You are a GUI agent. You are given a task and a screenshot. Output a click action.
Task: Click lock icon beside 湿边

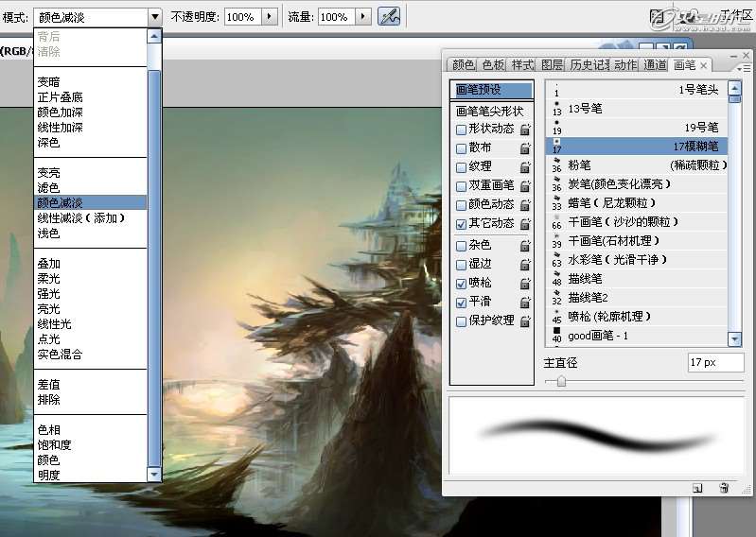click(x=525, y=265)
